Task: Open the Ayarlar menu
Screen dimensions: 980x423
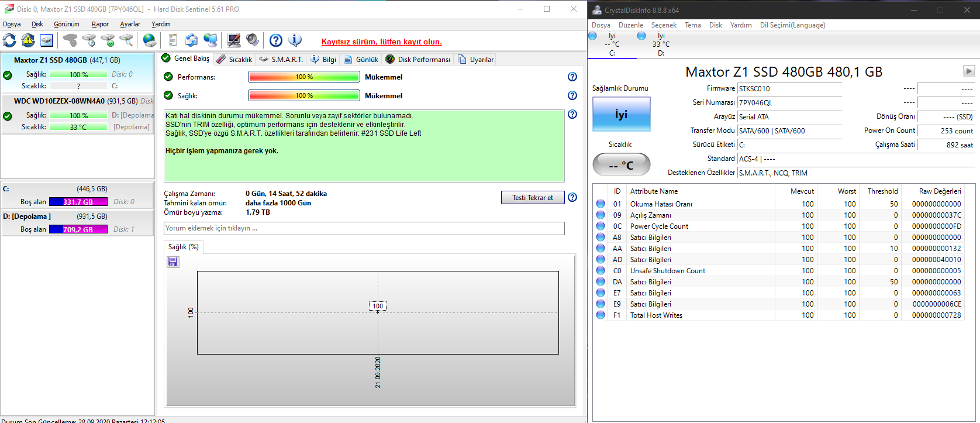Action: [130, 24]
